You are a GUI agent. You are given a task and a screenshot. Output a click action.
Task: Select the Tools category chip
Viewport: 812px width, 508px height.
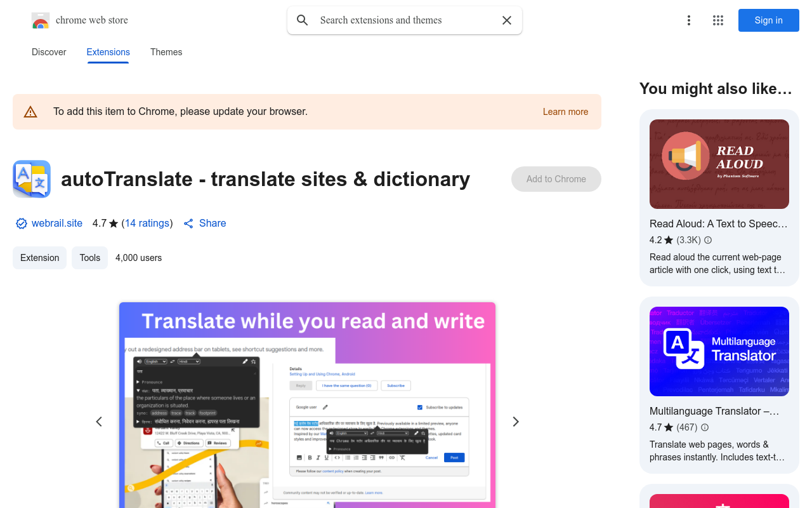point(90,258)
